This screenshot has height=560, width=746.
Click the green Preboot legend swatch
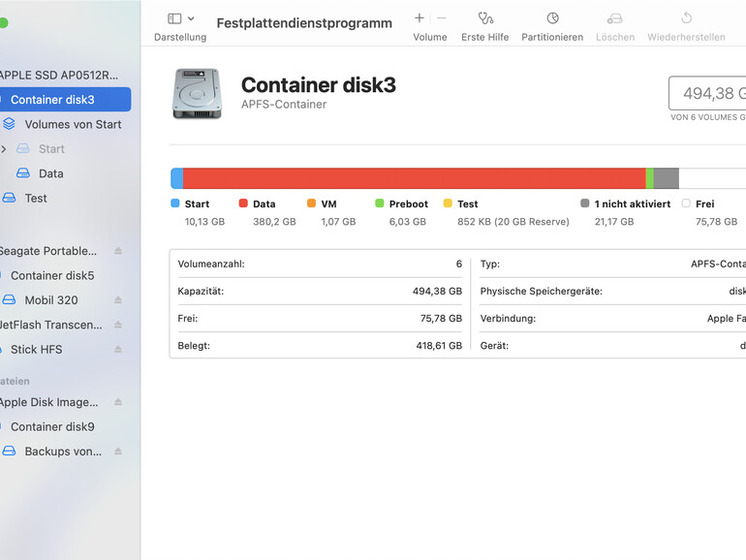379,203
